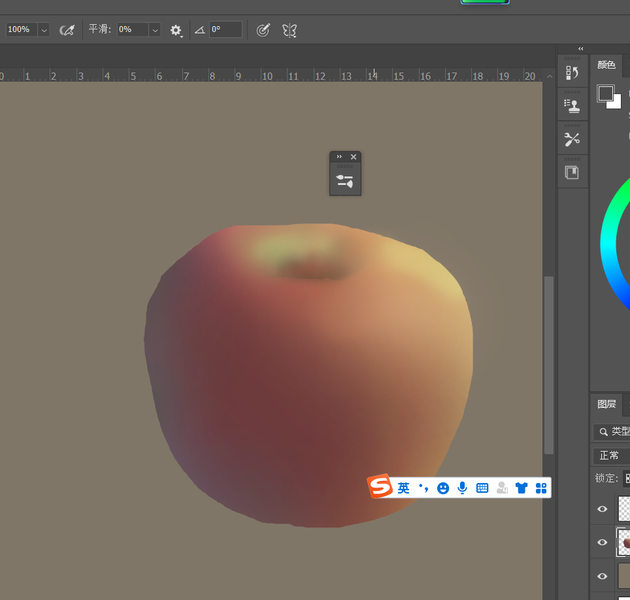
Task: Hide the tan background layer eye
Action: (x=602, y=576)
